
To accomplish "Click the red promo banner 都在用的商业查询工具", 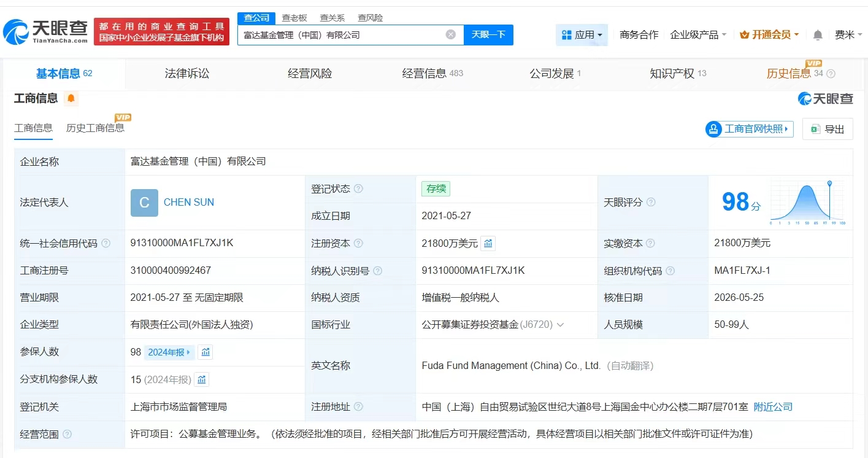I will pos(161,31).
